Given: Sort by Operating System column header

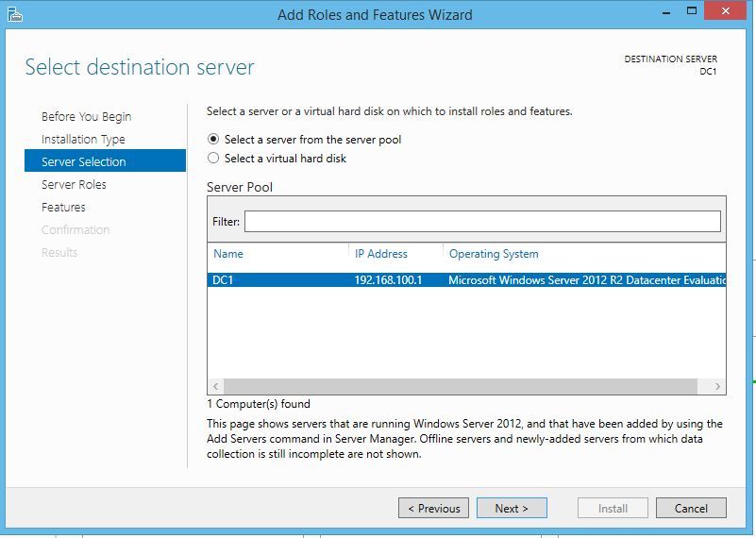Looking at the screenshot, I should (x=494, y=254).
